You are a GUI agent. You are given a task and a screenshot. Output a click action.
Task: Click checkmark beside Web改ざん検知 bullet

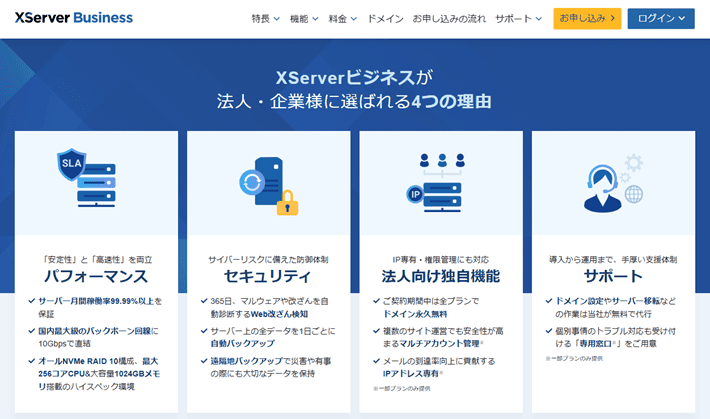click(204, 301)
